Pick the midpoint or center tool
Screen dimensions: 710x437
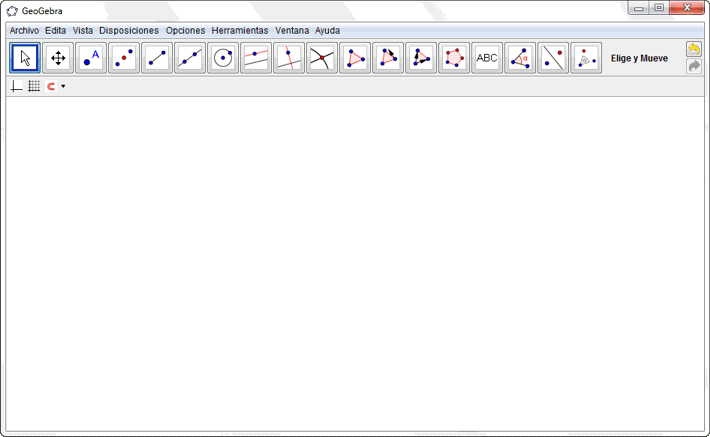124,58
